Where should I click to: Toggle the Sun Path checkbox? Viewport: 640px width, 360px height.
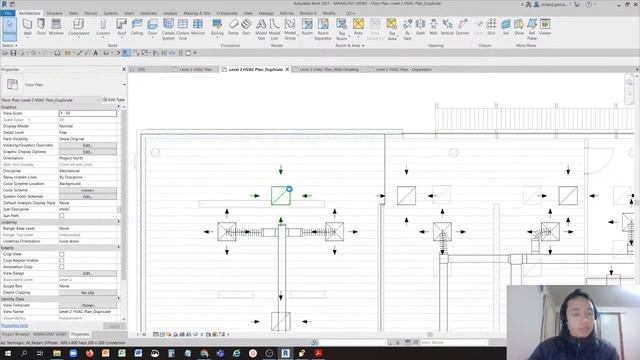pyautogui.click(x=62, y=216)
